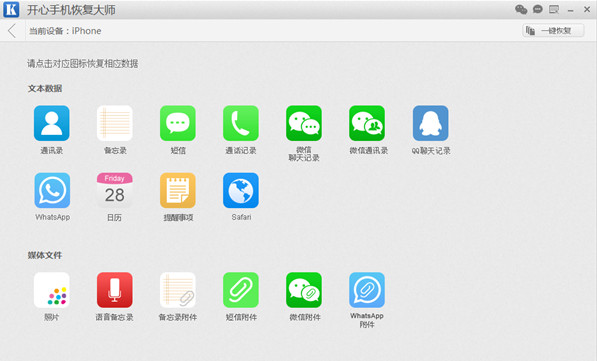Viewport: 597px width, 361px height.
Task: Open the chat bubble support icon in title bar
Action: (538, 9)
